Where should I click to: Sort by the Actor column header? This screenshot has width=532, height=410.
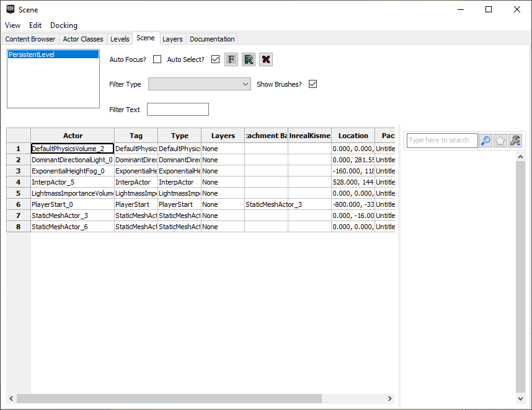[x=73, y=136]
